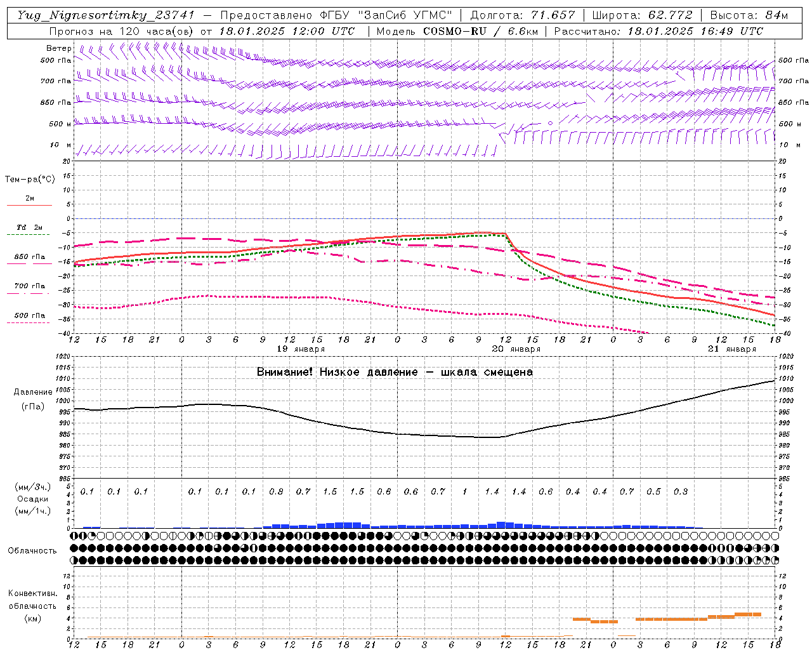Click the 850 гПа temperature legend line sample
812x650 pixels.
click(29, 264)
